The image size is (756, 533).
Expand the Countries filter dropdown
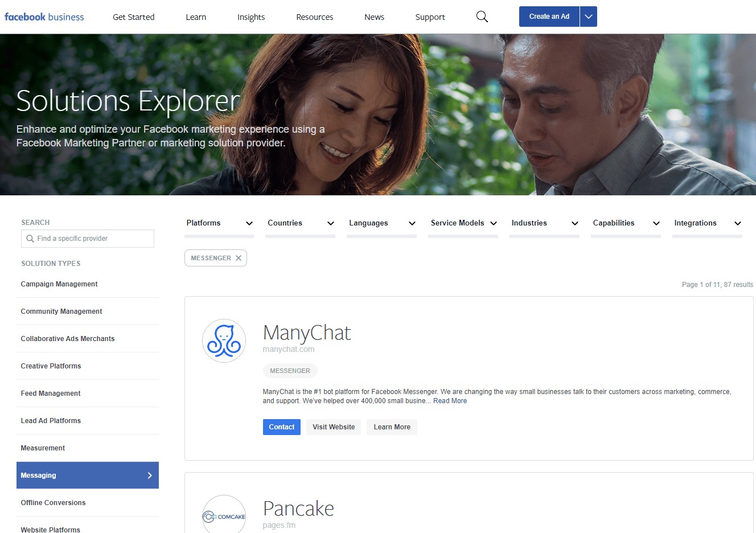click(301, 223)
